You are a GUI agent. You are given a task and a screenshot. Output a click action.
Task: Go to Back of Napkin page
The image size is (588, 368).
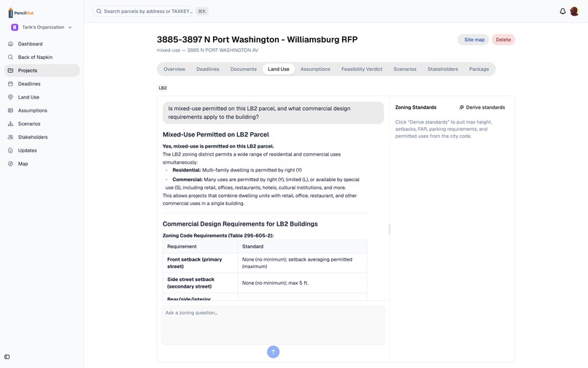tap(42, 57)
